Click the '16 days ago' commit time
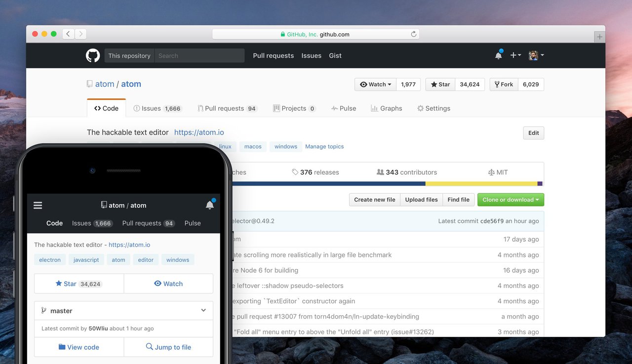 coord(521,270)
